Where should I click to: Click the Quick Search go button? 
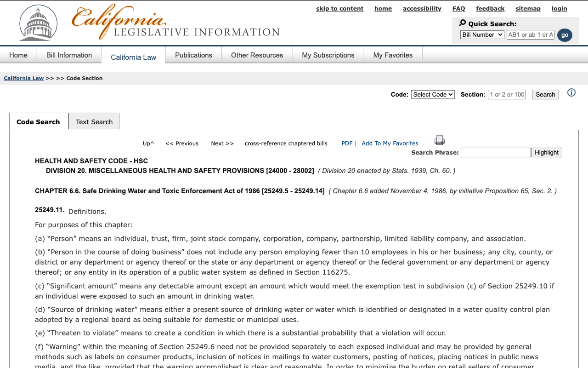pos(565,35)
